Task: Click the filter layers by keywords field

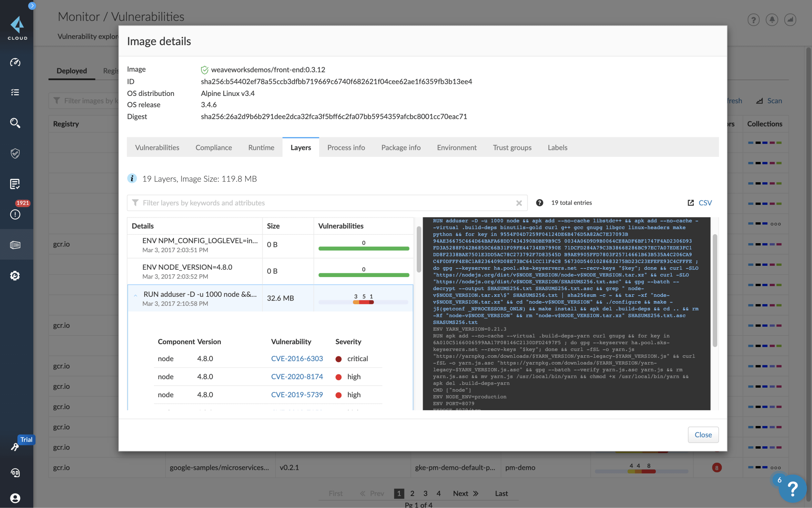Action: [302, 202]
